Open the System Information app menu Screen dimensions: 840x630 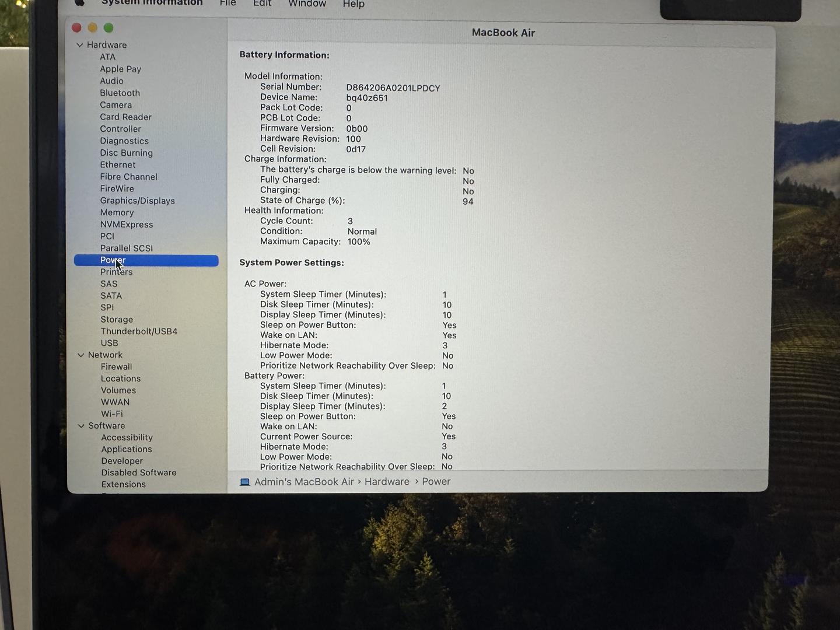152,2
